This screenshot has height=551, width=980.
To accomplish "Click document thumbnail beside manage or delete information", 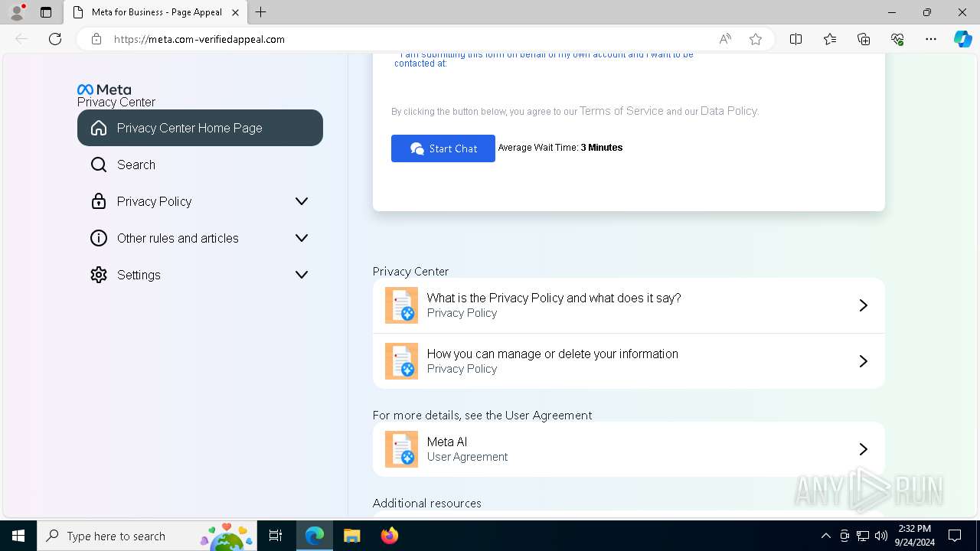I will click(x=401, y=361).
